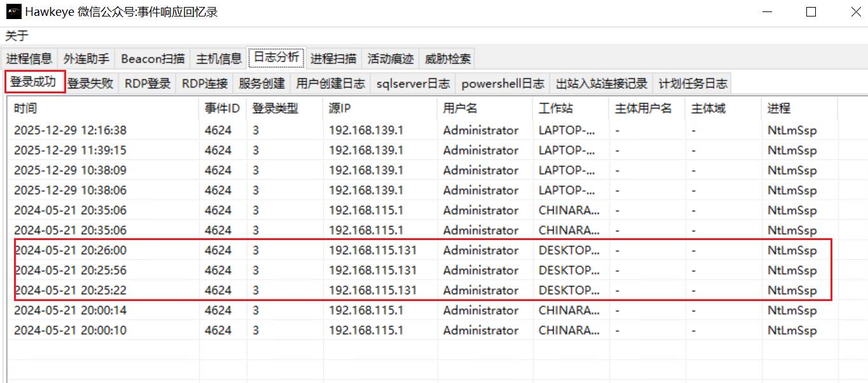Screen dimensions: 868x383
Task: Open the sqlserver日志 tab
Action: coord(413,83)
